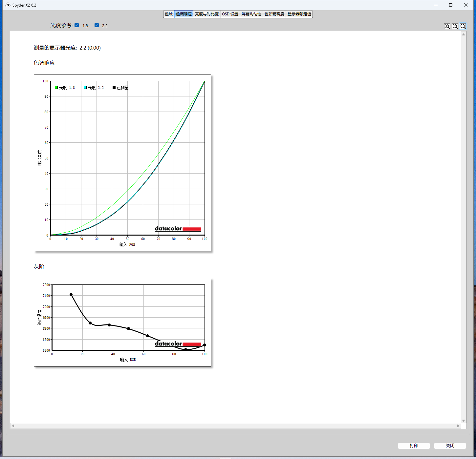The height and width of the screenshot is (459, 476).
Task: Click the vertical scrollbar down arrow
Action: pyautogui.click(x=464, y=420)
